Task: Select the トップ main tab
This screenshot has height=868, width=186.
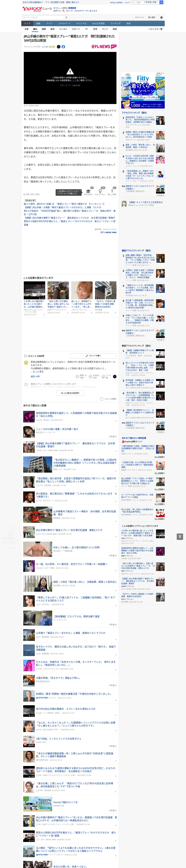Action: click(x=27, y=23)
